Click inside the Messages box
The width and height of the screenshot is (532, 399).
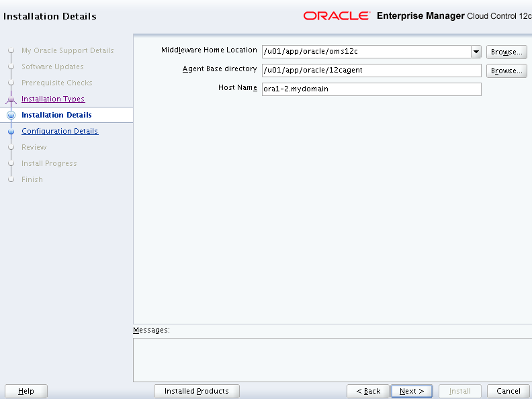[x=332, y=359]
